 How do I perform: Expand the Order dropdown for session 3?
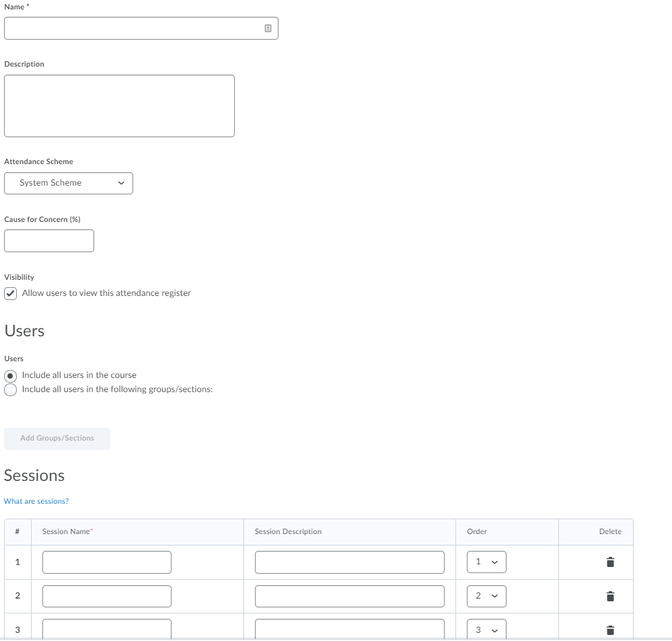[486, 630]
